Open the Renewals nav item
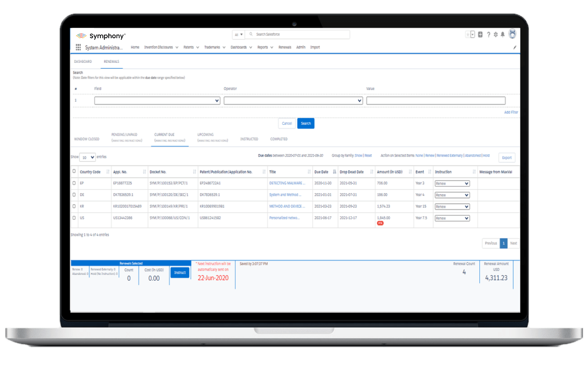Image resolution: width=588 pixels, height=366 pixels. (x=285, y=48)
